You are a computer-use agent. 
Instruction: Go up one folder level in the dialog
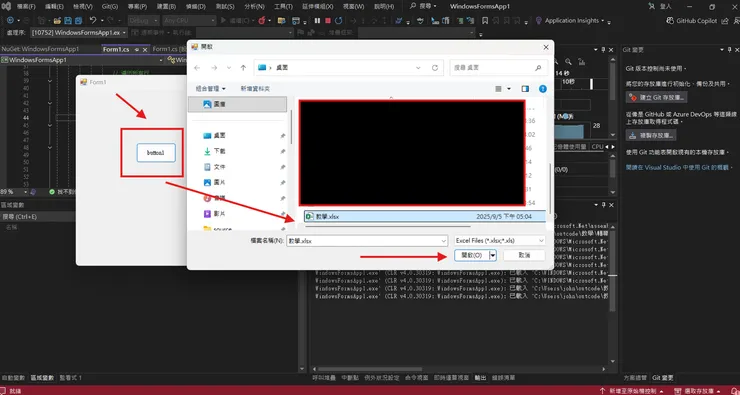(243, 68)
